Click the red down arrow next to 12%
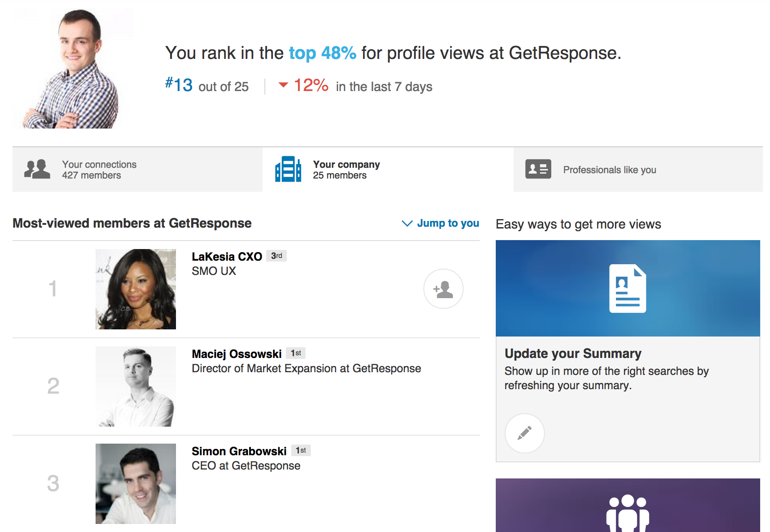This screenshot has height=532, width=770. tap(283, 84)
